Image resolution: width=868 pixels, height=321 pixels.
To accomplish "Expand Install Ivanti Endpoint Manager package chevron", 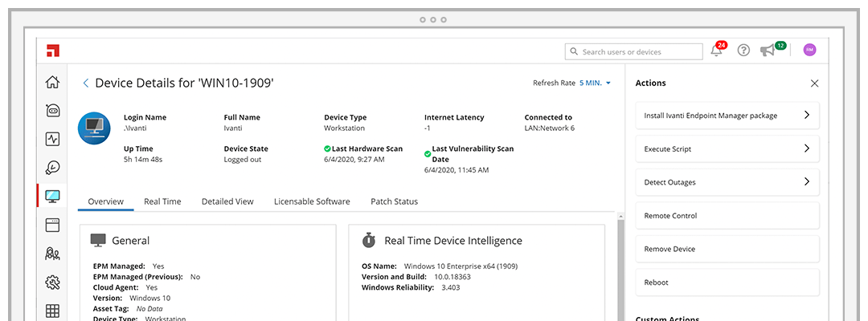I will [807, 115].
